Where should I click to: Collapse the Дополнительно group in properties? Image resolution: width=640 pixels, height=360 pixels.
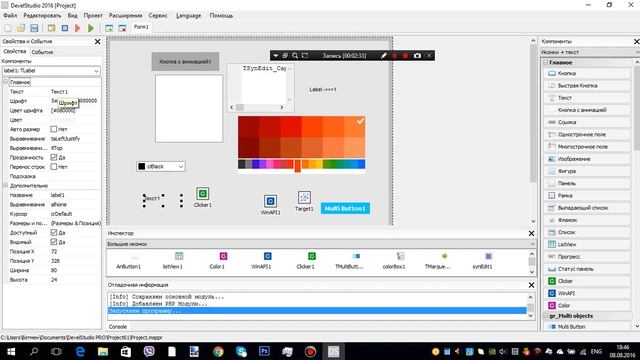[6, 185]
